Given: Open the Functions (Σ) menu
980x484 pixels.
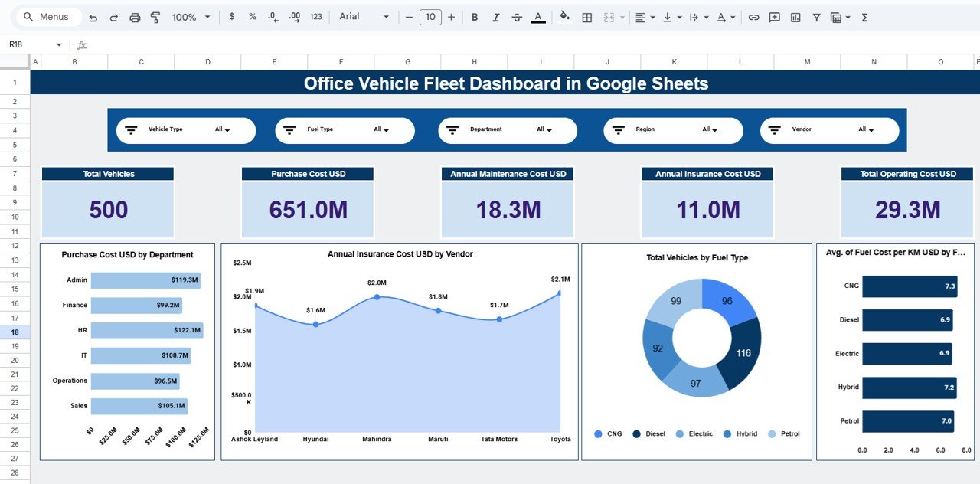Looking at the screenshot, I should (864, 16).
